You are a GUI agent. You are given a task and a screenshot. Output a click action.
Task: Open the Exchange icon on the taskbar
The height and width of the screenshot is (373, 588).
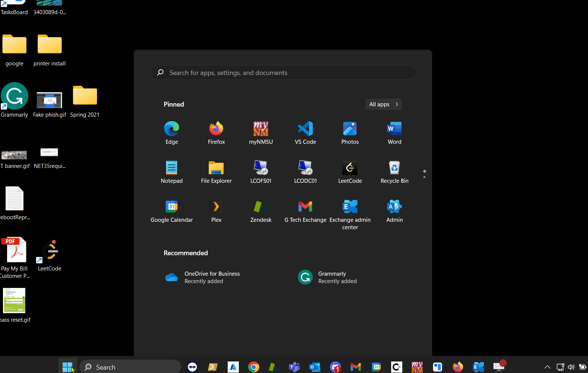pyautogui.click(x=478, y=367)
